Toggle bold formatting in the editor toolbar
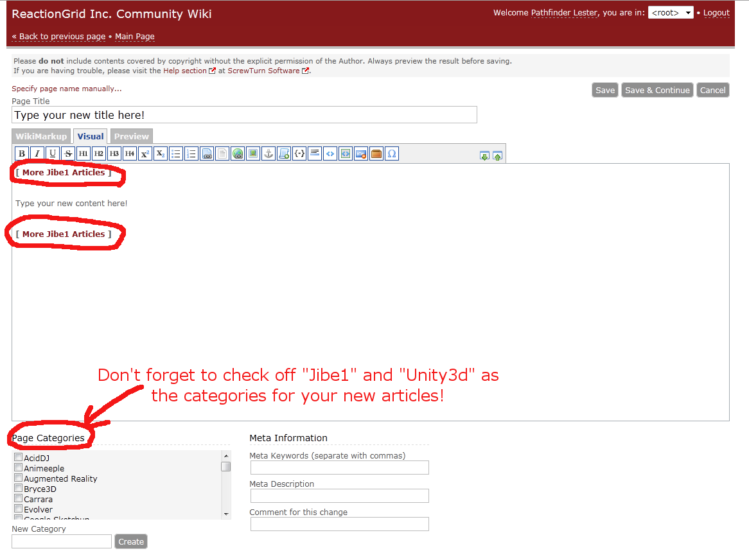This screenshot has width=749, height=560. [x=22, y=153]
